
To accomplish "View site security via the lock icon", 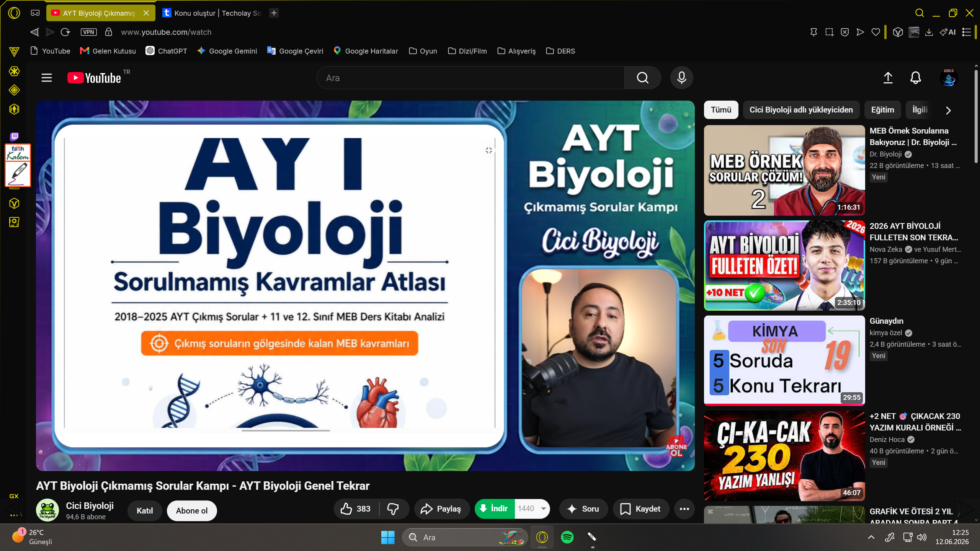I will [x=109, y=32].
